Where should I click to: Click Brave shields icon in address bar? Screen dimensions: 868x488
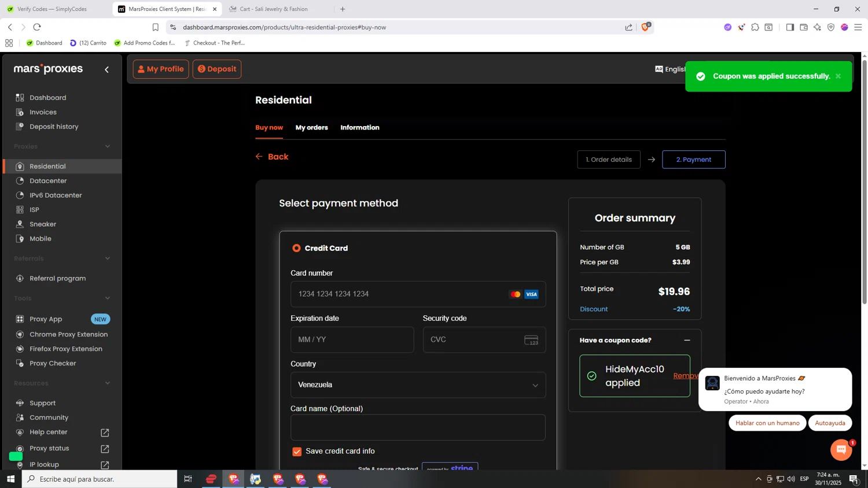645,27
